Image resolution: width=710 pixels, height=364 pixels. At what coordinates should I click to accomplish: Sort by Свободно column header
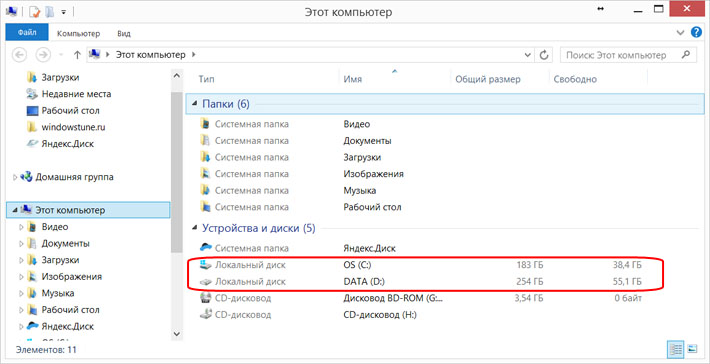[x=575, y=79]
